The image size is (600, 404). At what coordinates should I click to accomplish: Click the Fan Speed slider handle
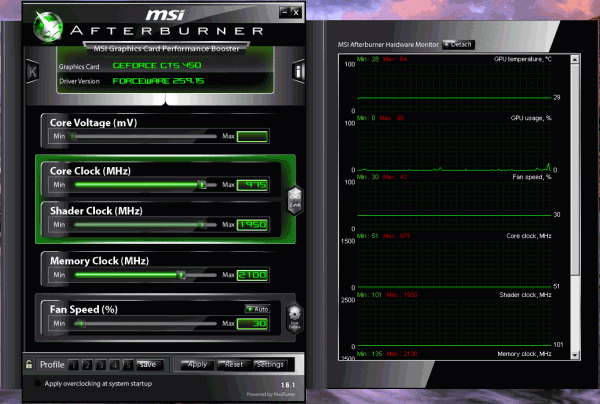click(81, 324)
